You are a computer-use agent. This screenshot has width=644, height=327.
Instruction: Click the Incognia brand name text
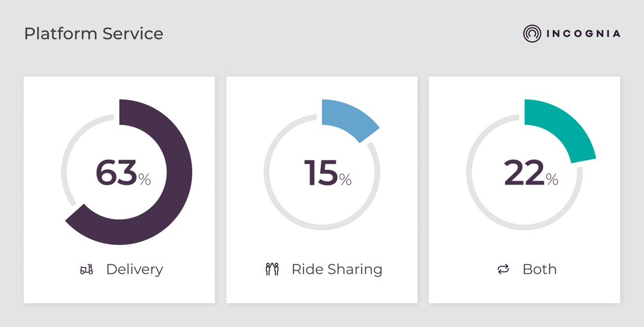point(583,34)
